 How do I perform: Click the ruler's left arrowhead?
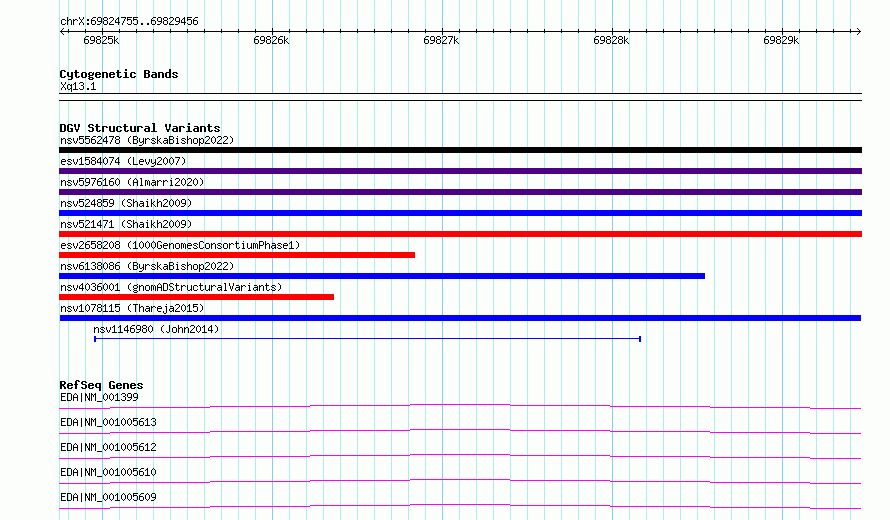coord(62,31)
